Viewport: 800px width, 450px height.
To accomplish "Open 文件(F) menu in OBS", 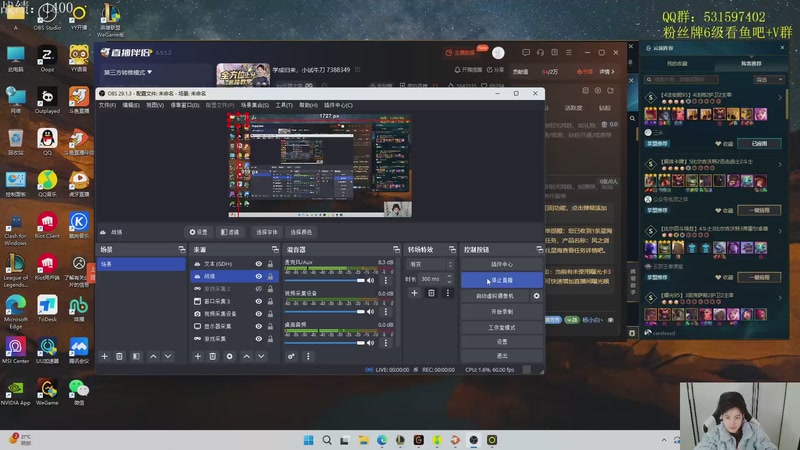I will pyautogui.click(x=107, y=105).
